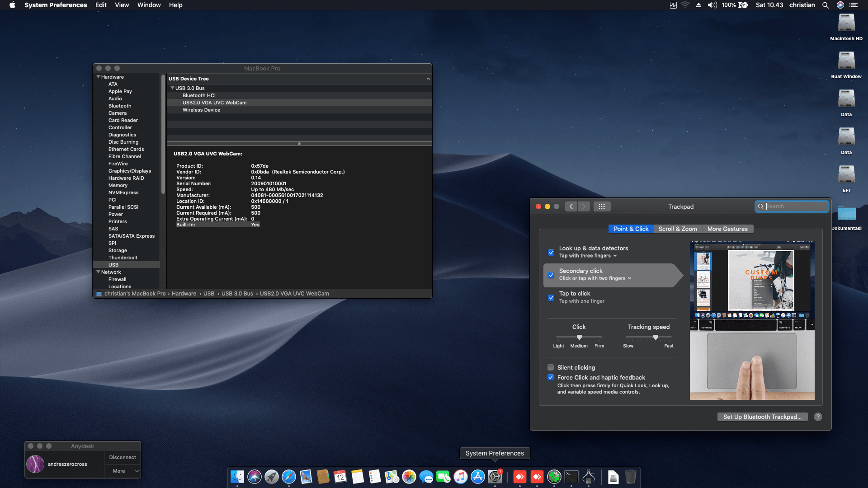Open Spotlight search from the menu bar
Viewport: 868px width, 488px height.
826,5
